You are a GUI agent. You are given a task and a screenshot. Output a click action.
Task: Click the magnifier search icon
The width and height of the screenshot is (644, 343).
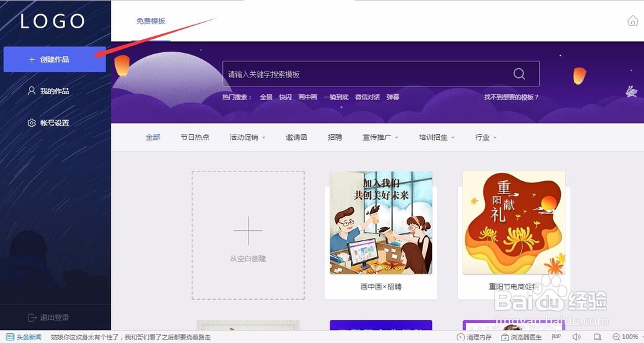[x=519, y=73]
